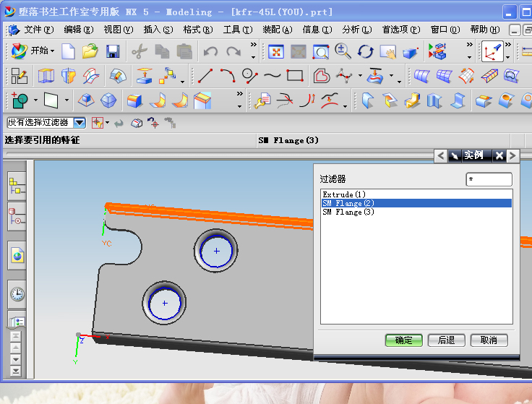The height and width of the screenshot is (404, 532).
Task: Cancel the dialog with 取消
Action: point(489,340)
